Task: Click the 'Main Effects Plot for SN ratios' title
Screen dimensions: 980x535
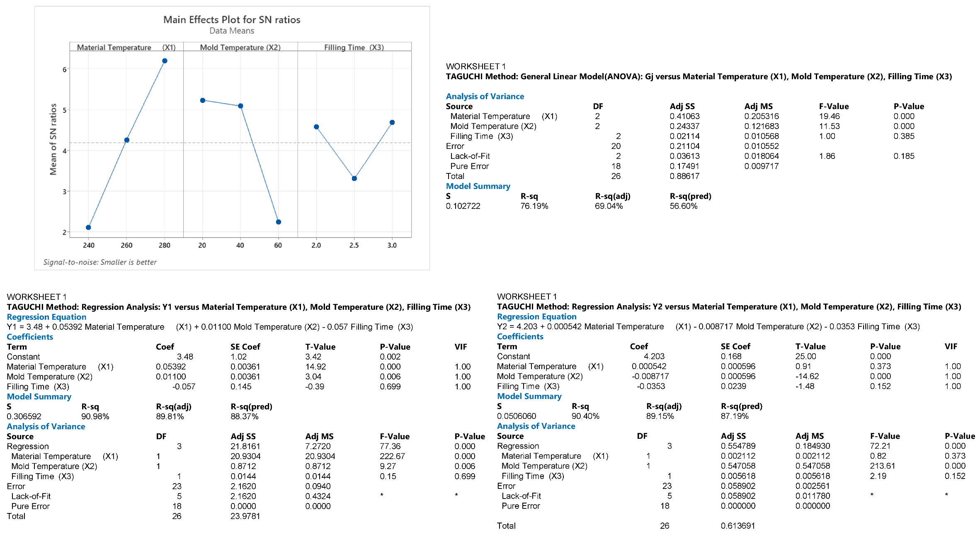Action: pos(231,19)
